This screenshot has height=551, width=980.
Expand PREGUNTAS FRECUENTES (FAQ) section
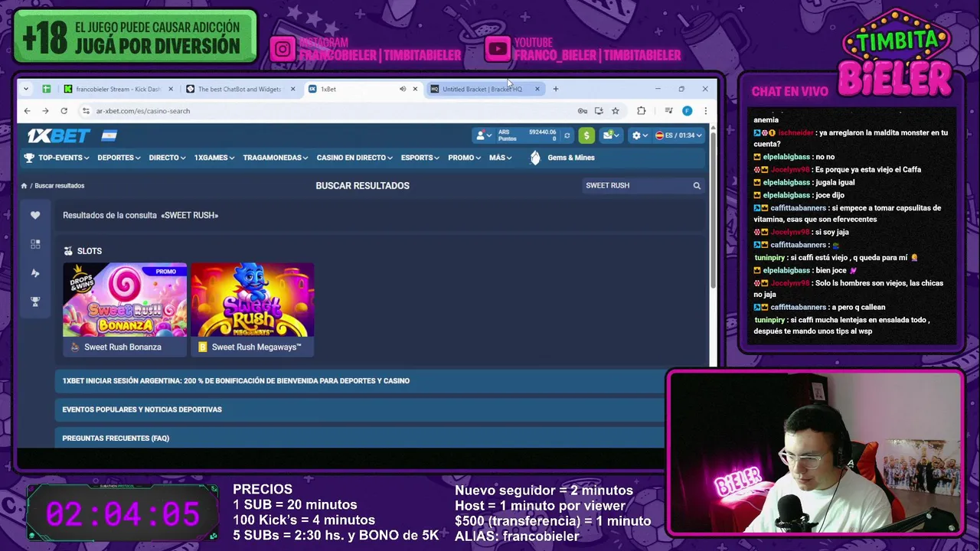pyautogui.click(x=360, y=438)
